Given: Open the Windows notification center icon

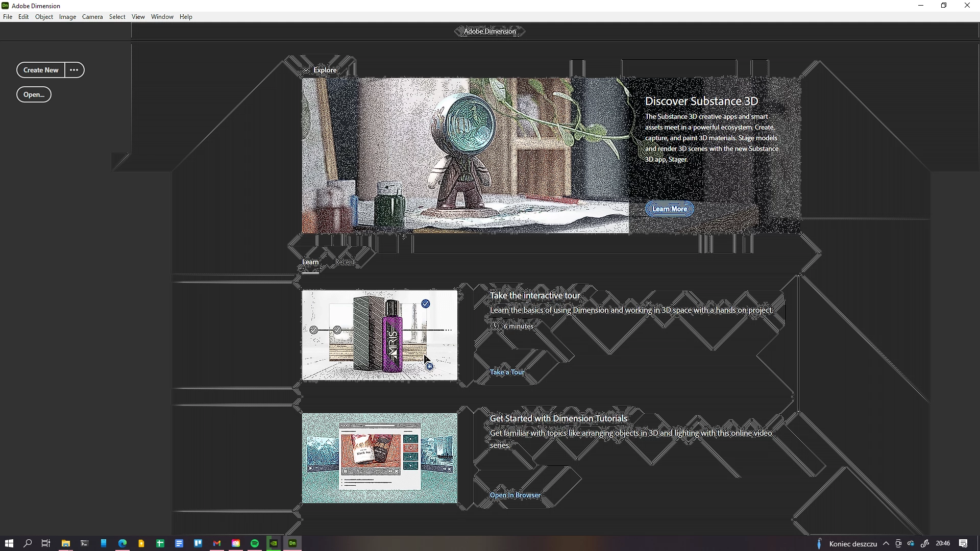Looking at the screenshot, I should point(963,543).
